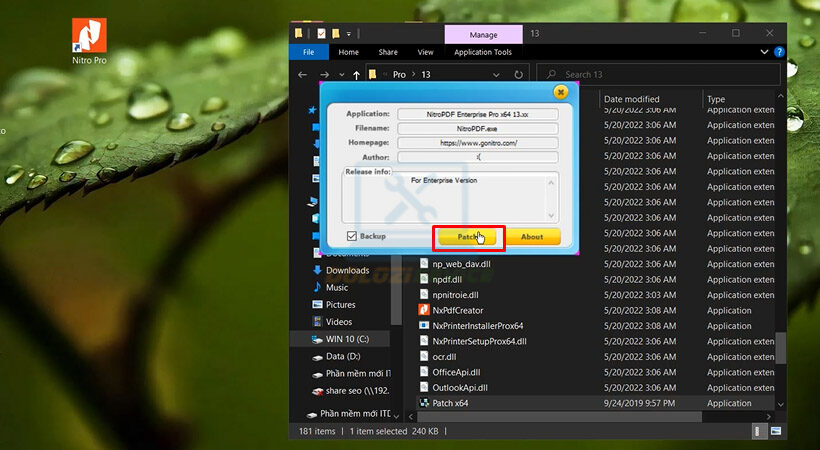Open the Share ribbon tab
Screen dimensions: 820x450
[387, 52]
